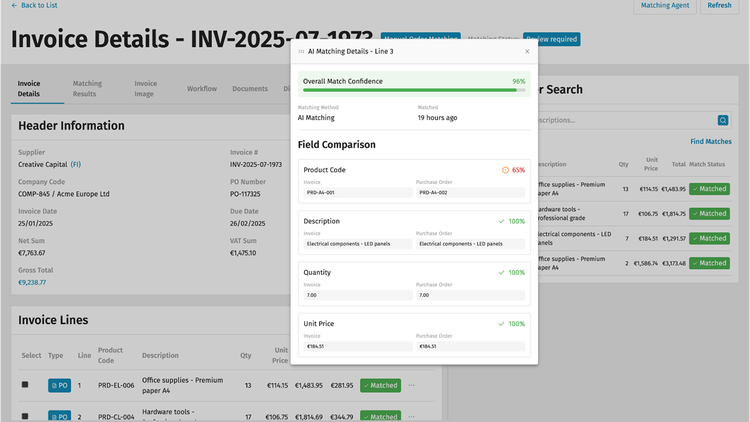The height and width of the screenshot is (422, 750).
Task: Click the drag handle icon of AI Matching dialog
Action: coord(301,52)
